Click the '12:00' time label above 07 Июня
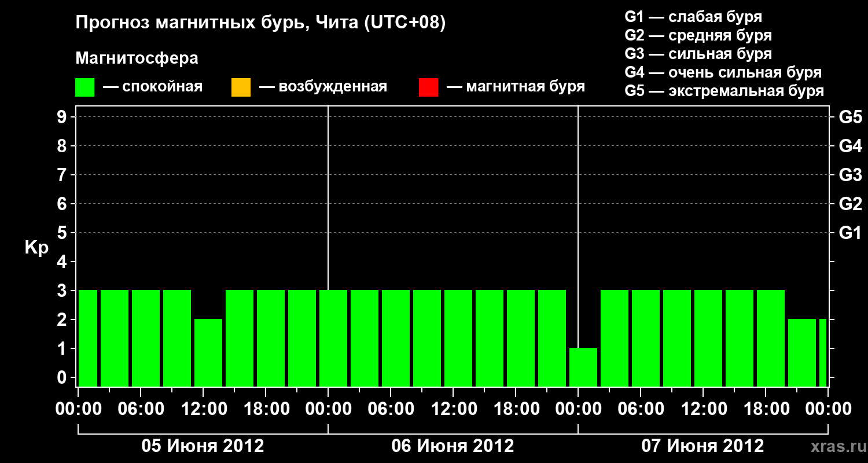 pos(704,409)
